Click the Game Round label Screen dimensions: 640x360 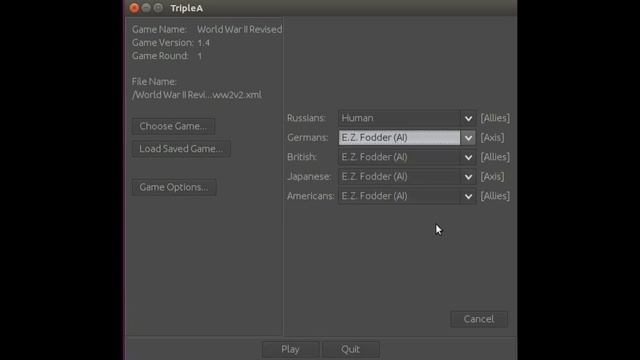160,56
